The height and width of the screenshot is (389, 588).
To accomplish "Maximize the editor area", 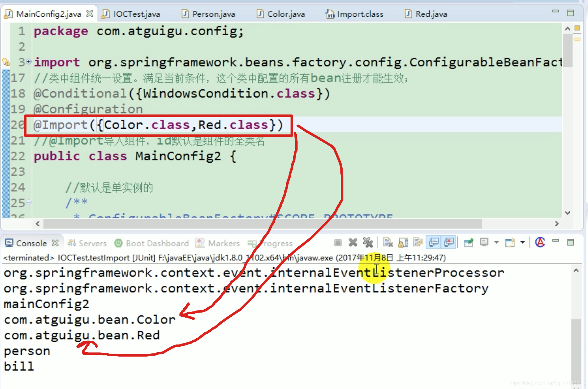I will coord(571,13).
